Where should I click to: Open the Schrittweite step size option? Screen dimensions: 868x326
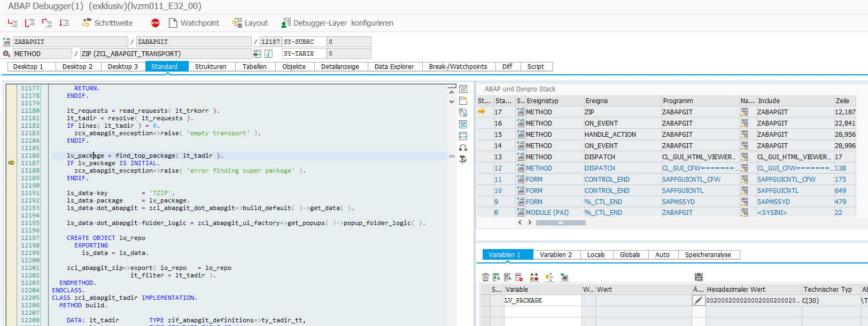[x=107, y=23]
